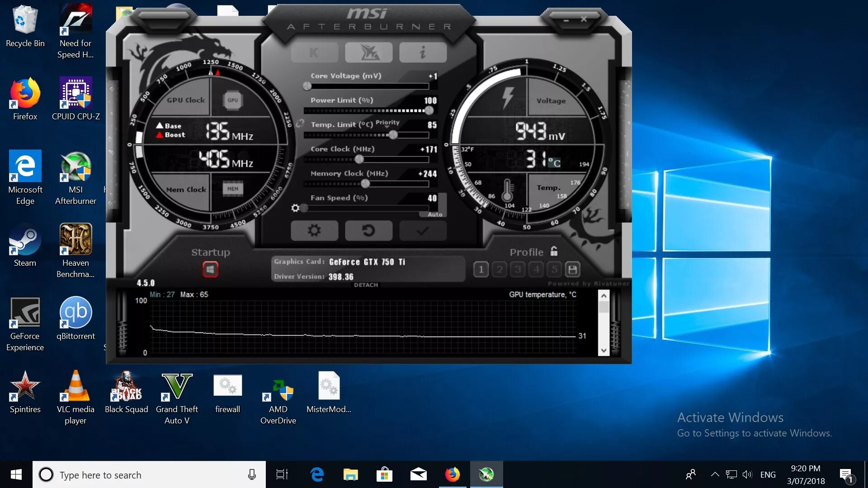Viewport: 868px width, 488px height.
Task: Select profile slot 1
Action: (481, 270)
